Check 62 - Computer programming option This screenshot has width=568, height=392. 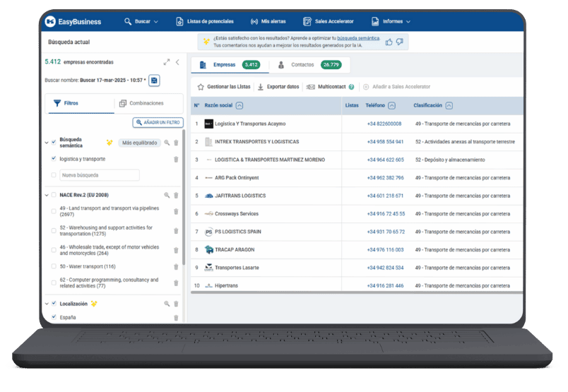tap(54, 283)
